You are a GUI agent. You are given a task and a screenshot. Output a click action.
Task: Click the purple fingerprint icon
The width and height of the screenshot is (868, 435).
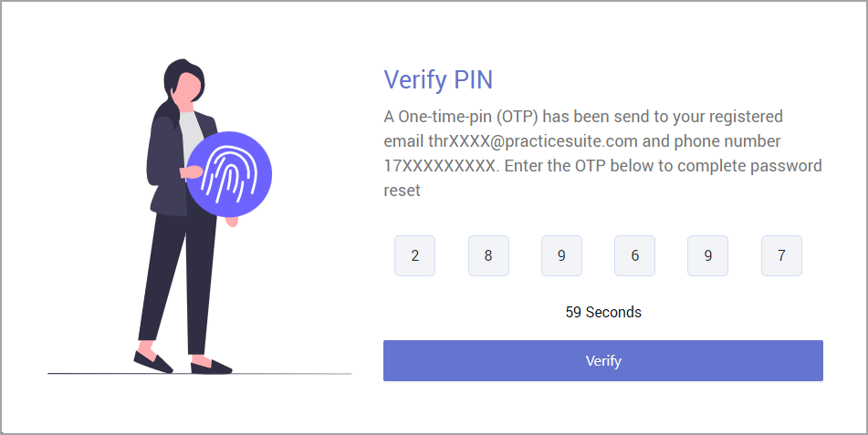click(x=229, y=173)
